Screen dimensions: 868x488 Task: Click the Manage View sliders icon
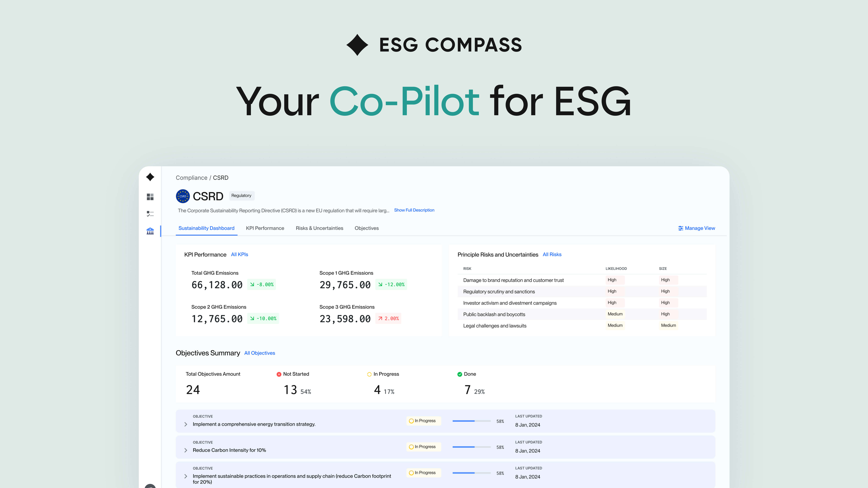[x=680, y=228]
